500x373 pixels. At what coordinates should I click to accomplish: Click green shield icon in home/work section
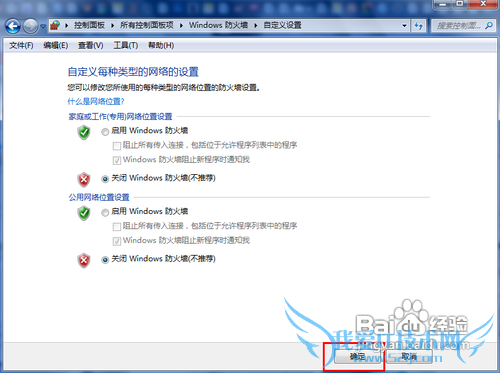pyautogui.click(x=84, y=132)
